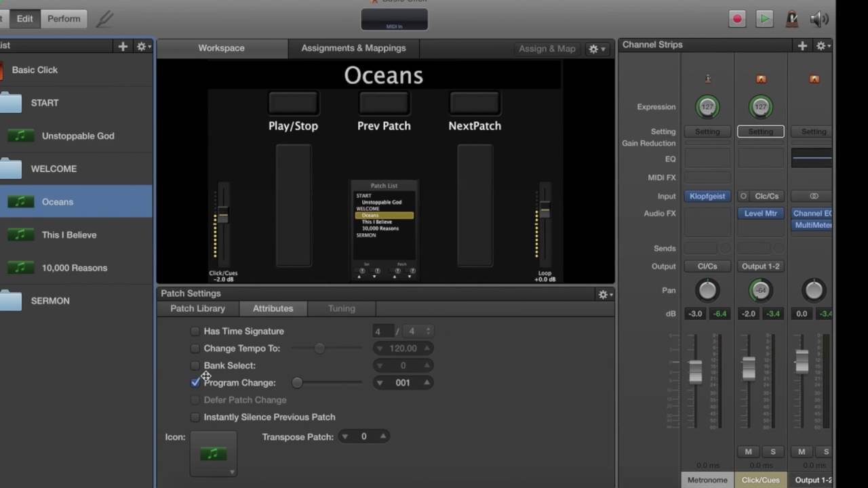Image resolution: width=868 pixels, height=488 pixels.
Task: Open the Click/Cues strip Setting button
Action: coord(761,131)
